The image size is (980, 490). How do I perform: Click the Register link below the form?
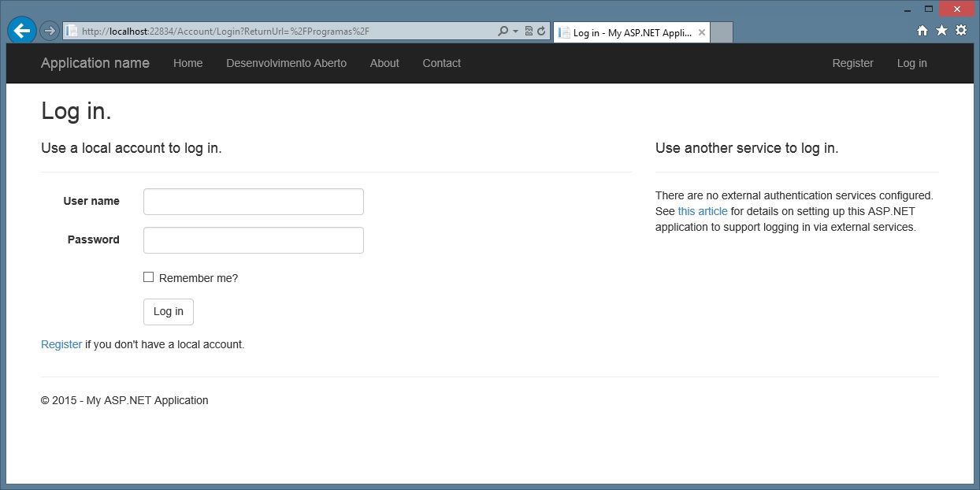pyautogui.click(x=61, y=344)
